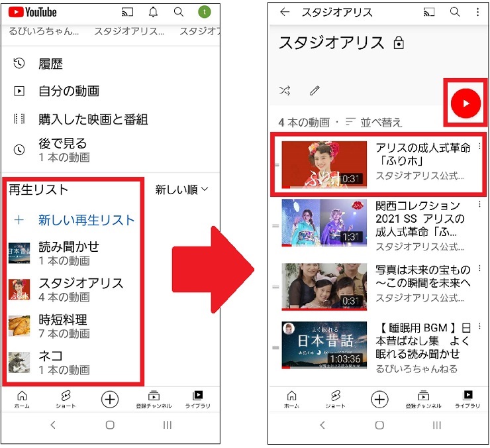490x448 pixels.
Task: Tap Android recents button on left phone
Action: coord(167,425)
